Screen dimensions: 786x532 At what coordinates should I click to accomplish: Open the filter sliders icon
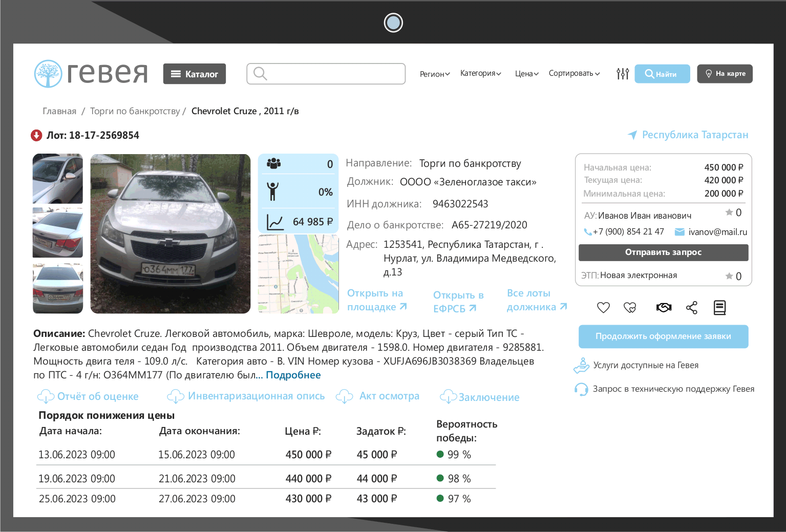coord(623,74)
